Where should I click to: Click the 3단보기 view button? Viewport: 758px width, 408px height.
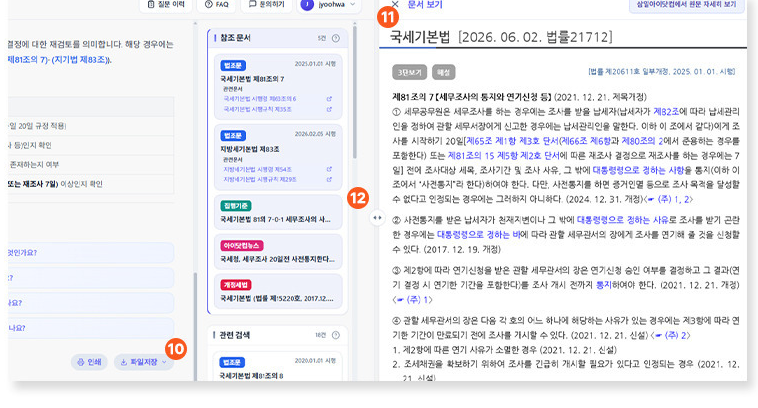(x=409, y=73)
